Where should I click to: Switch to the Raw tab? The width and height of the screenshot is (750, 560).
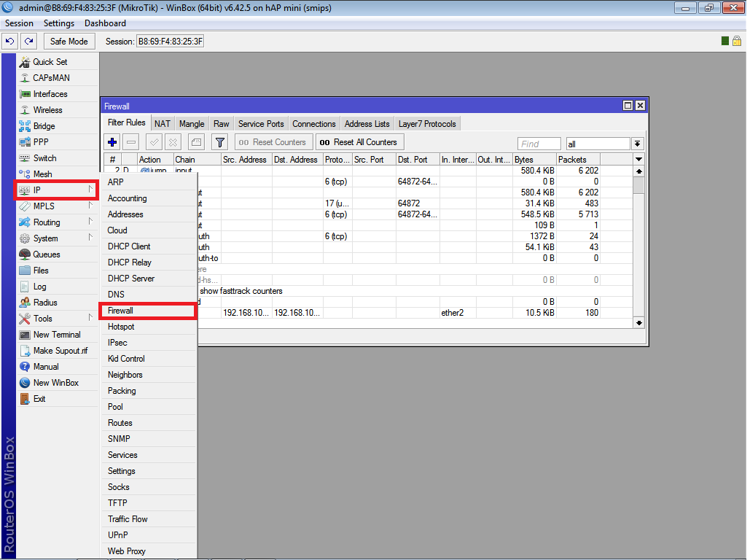(222, 123)
